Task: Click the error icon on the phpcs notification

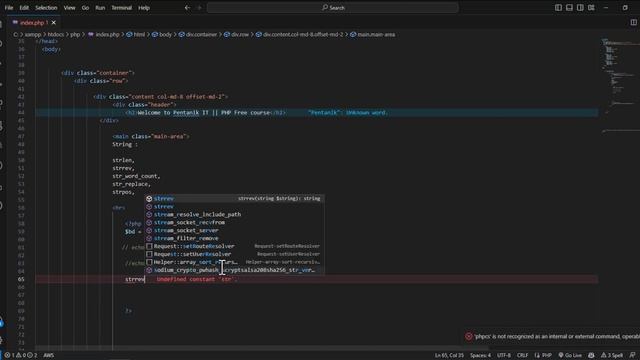Action: pos(469,337)
